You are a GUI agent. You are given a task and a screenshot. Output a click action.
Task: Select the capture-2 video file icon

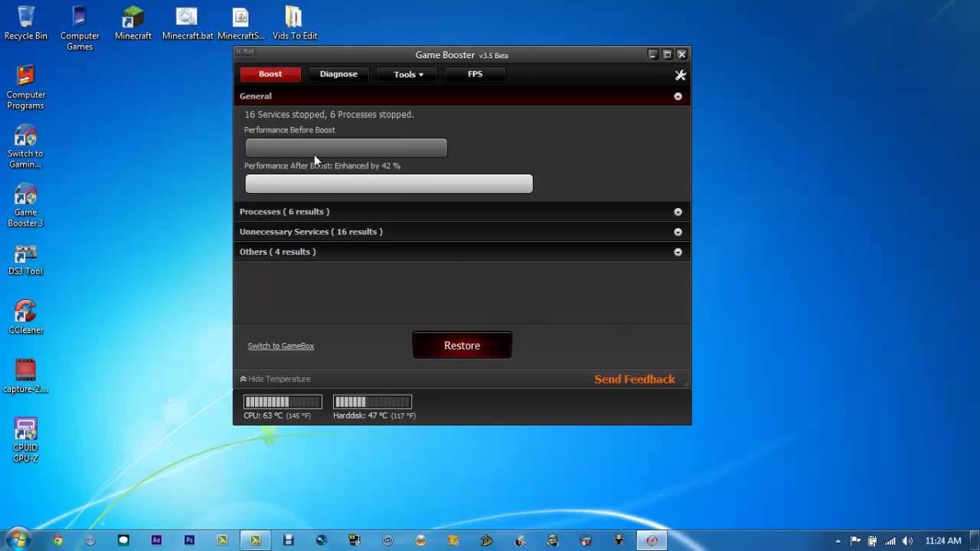click(25, 376)
